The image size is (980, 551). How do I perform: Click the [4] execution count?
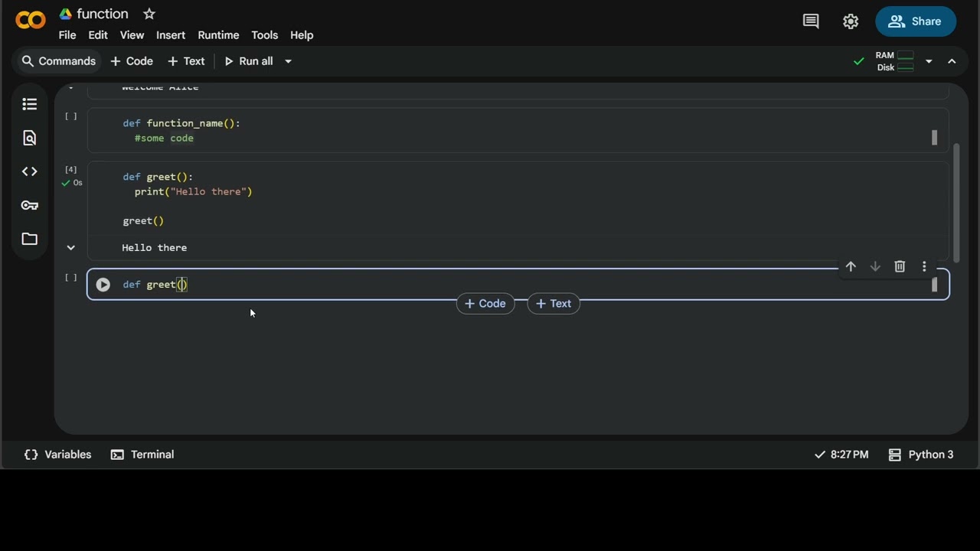[70, 169]
